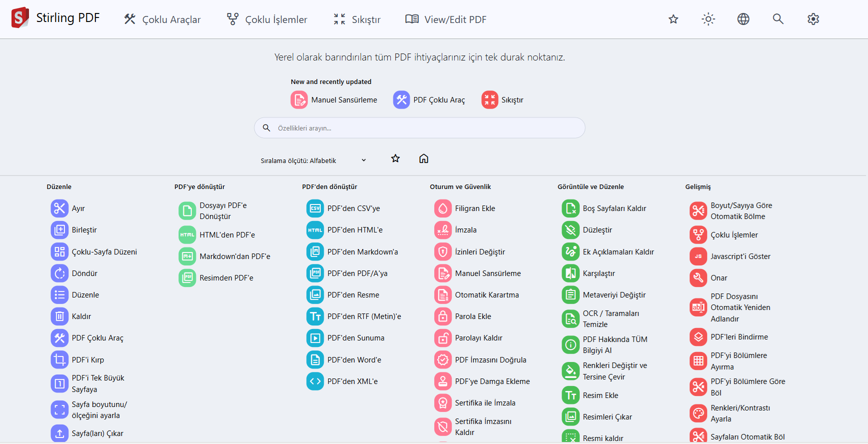868x444 pixels.
Task: Open the Çoklu-Sayfa Düzeni grid icon
Action: coord(59,251)
